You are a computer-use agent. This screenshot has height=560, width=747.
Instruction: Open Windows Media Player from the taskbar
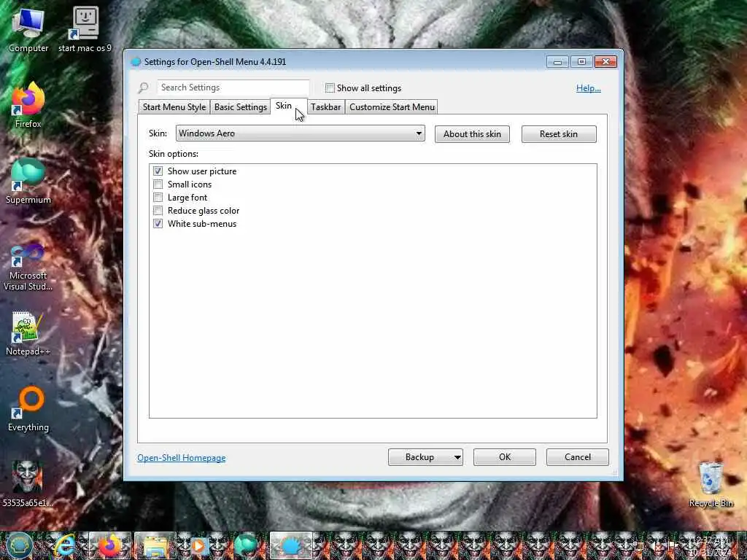[199, 545]
